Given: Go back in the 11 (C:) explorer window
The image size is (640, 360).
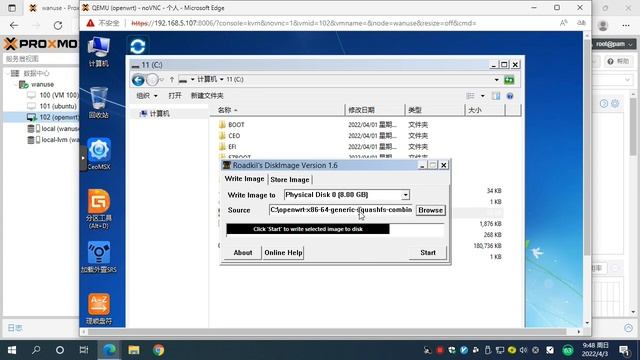Looking at the screenshot, I should 138,80.
